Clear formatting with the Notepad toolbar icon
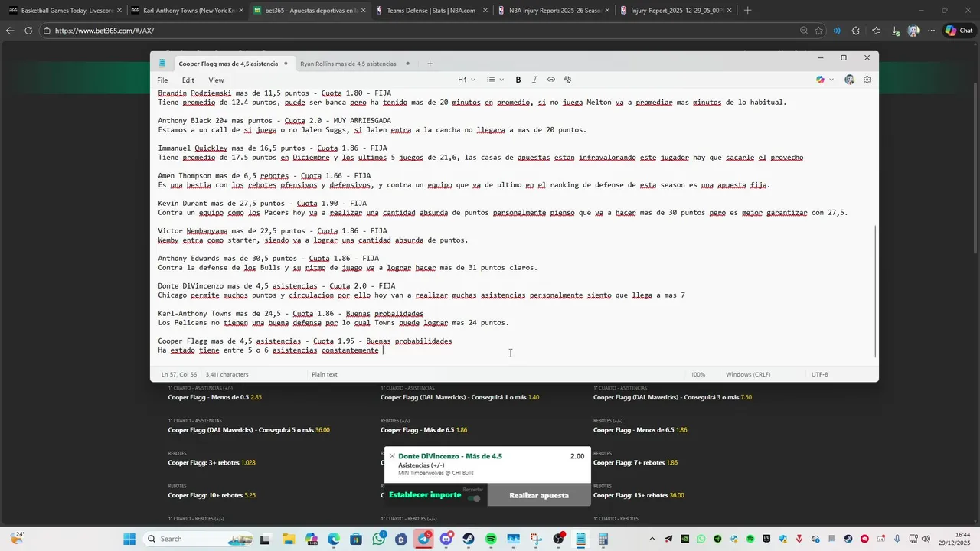The width and height of the screenshot is (980, 551). [x=567, y=80]
